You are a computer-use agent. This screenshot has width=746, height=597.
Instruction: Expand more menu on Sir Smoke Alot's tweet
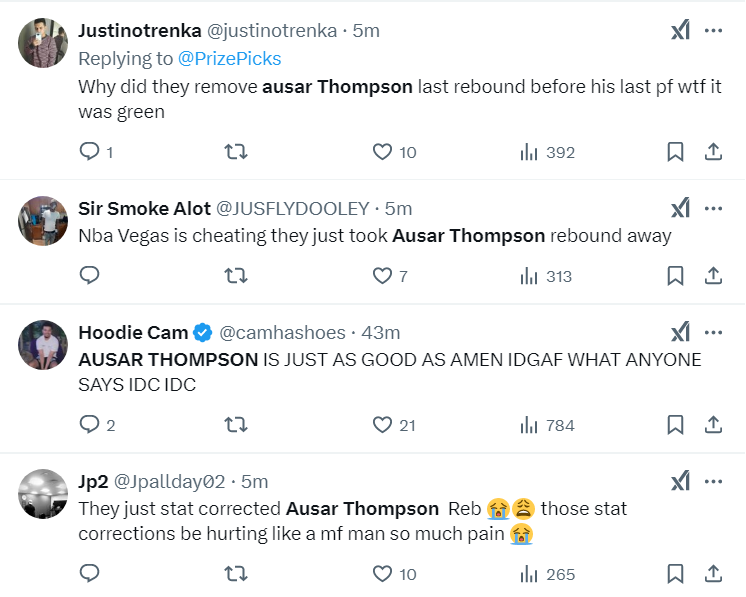(x=713, y=209)
